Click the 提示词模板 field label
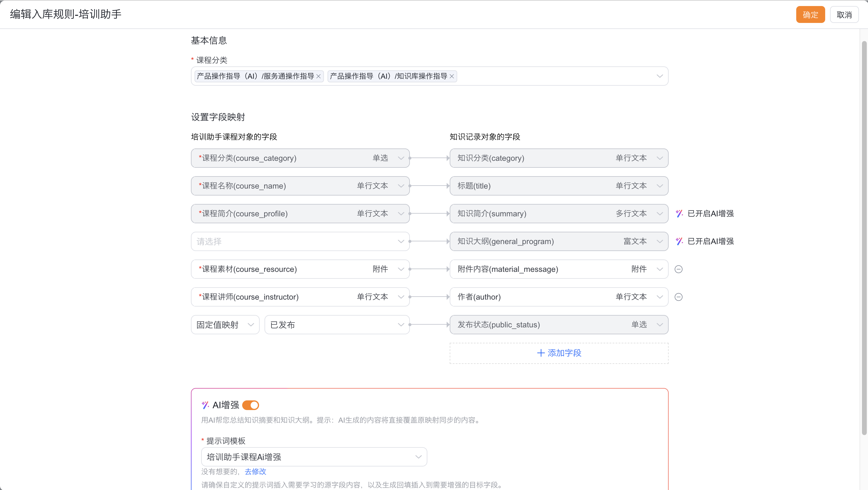 pos(226,441)
